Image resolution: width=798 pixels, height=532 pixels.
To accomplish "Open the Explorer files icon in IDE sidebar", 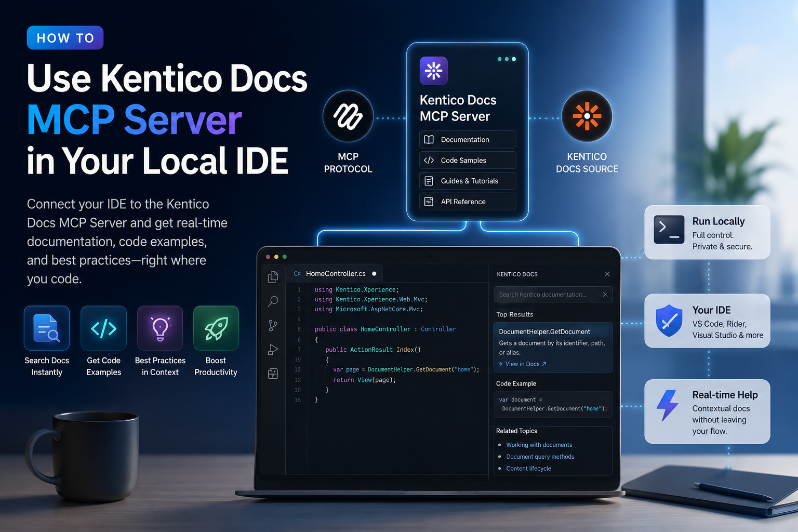I will pos(273,277).
